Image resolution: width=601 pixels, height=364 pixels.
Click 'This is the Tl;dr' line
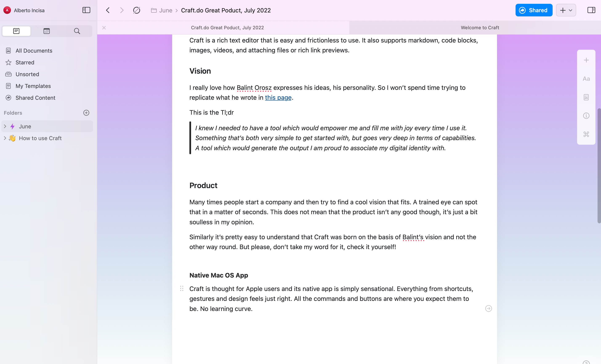point(211,112)
